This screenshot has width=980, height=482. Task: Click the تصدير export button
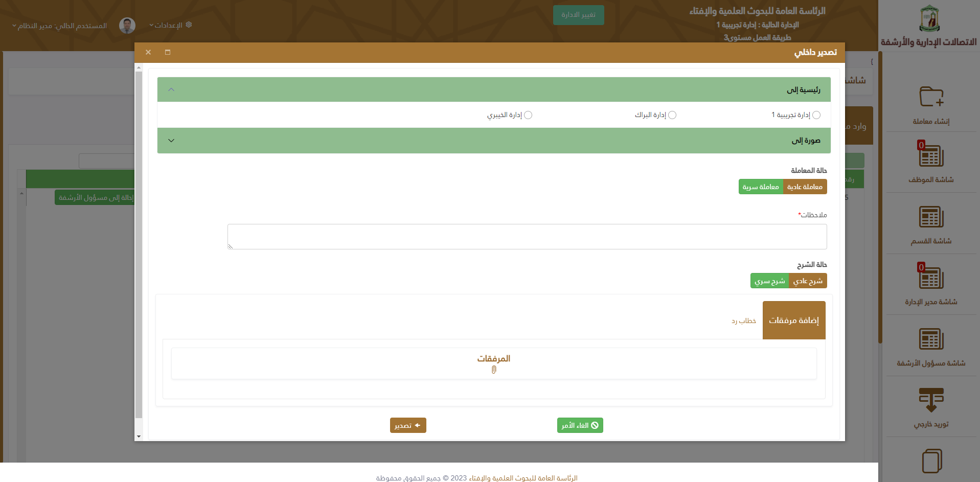[407, 425]
